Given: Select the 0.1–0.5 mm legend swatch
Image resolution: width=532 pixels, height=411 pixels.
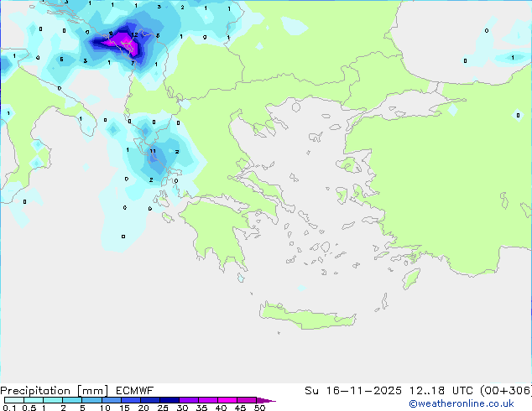Looking at the screenshot, I should click(14, 400).
